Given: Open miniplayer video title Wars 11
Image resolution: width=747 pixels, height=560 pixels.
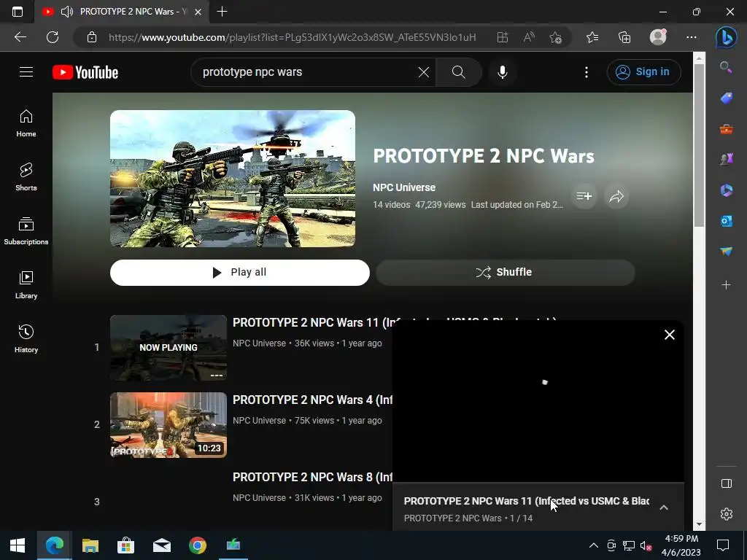Looking at the screenshot, I should pos(527,501).
